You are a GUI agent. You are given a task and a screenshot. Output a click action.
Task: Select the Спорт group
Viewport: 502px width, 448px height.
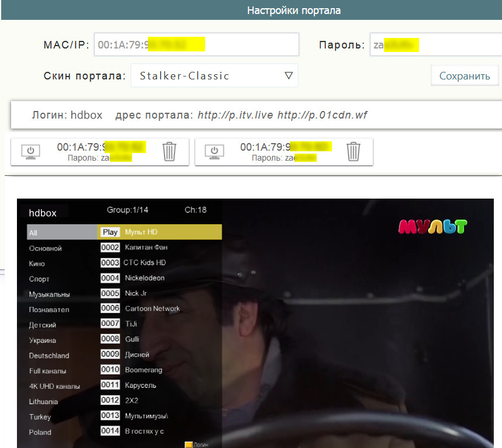(x=39, y=279)
